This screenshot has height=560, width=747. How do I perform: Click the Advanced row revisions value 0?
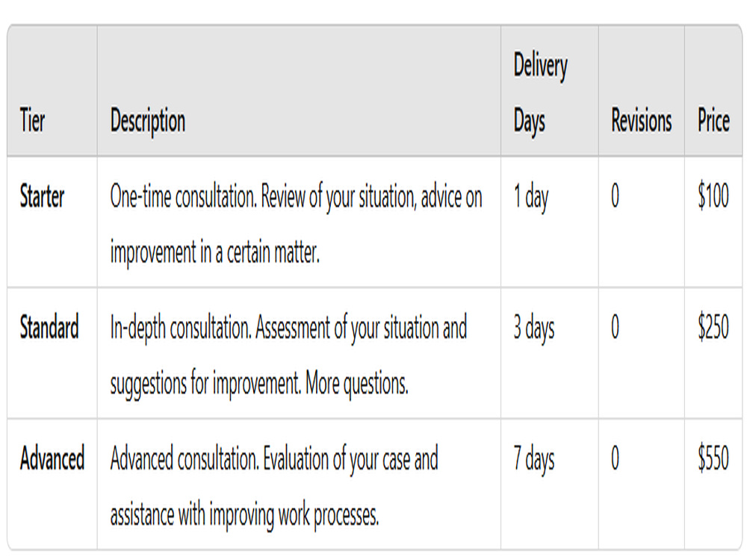616,458
